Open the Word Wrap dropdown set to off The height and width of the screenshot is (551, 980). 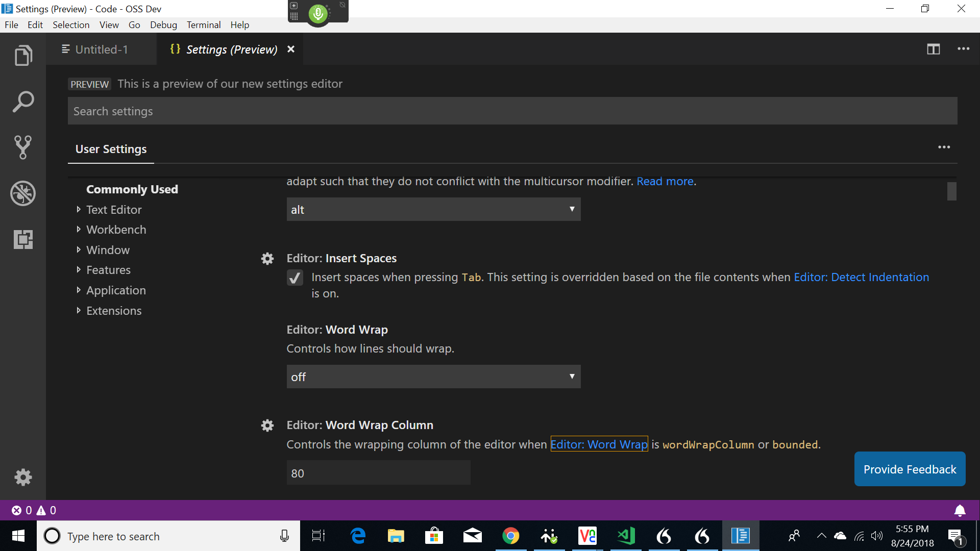pos(433,377)
